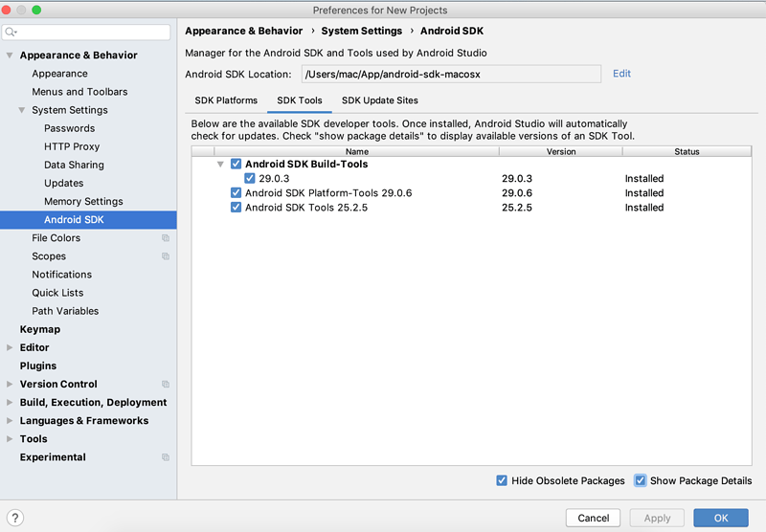Open Scopes settings
Screen dimensions: 766x532
(49, 256)
